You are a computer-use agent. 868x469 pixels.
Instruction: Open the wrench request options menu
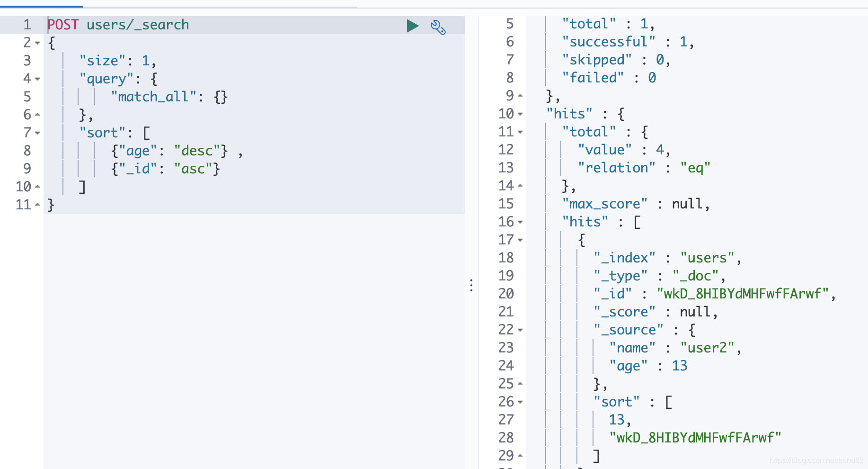pos(438,27)
